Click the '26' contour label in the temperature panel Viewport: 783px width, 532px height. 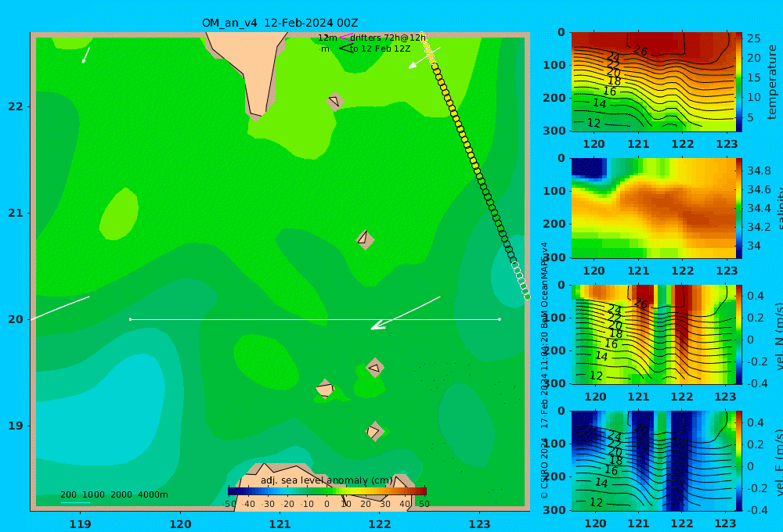(x=640, y=50)
